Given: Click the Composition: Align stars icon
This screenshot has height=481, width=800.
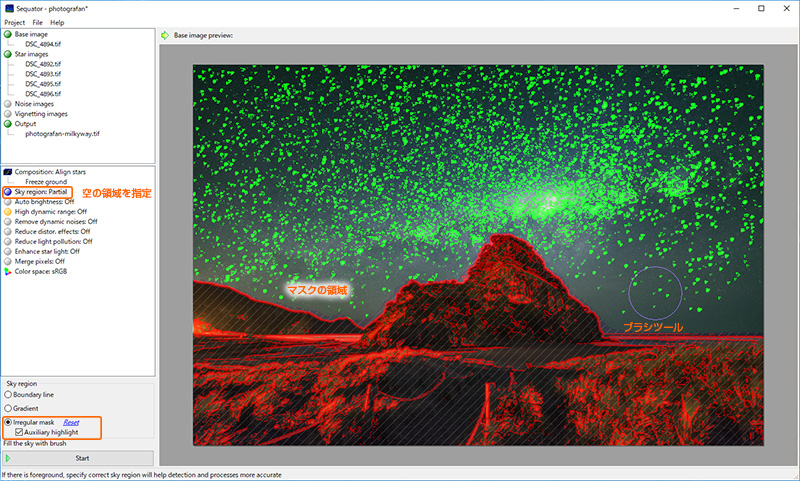Looking at the screenshot, I should (8, 172).
